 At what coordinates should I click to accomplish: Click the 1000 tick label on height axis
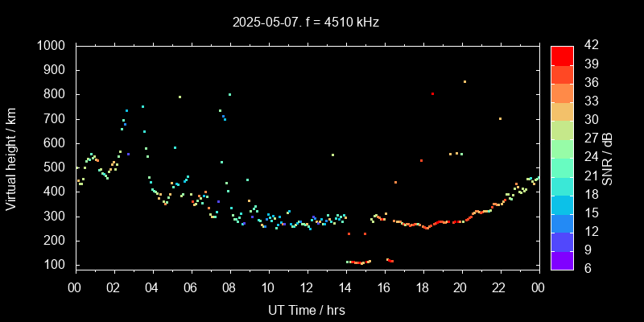click(x=53, y=46)
